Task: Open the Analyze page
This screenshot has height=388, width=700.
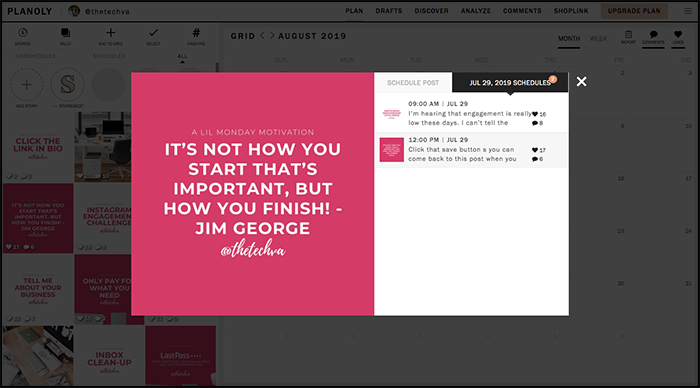Action: pos(475,11)
